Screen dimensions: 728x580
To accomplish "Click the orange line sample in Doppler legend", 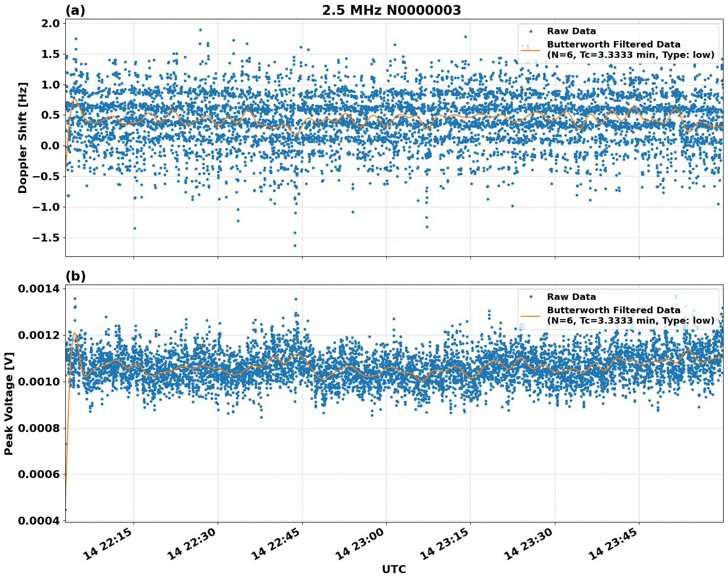I will [x=531, y=49].
